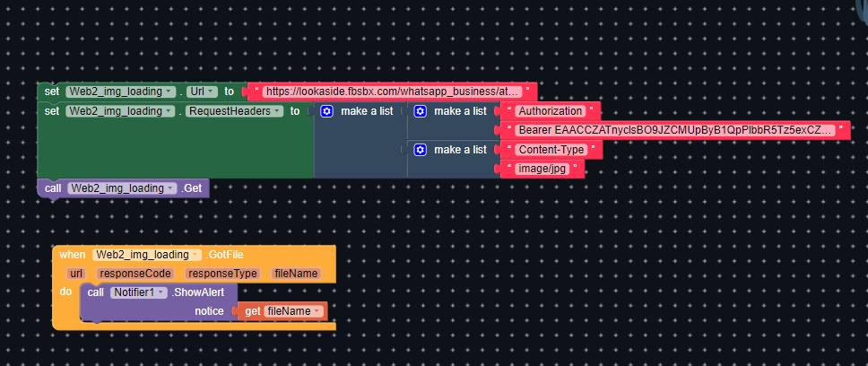Select the Authorization text block

coord(551,110)
